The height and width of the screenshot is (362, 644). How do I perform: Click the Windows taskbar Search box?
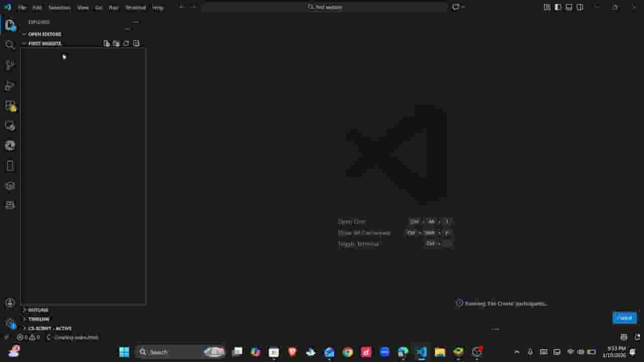180,352
